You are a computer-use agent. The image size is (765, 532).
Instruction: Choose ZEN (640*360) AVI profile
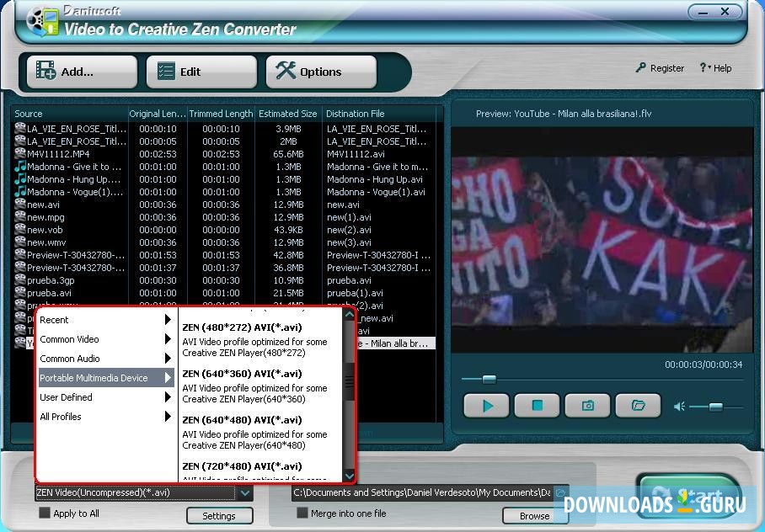260,386
